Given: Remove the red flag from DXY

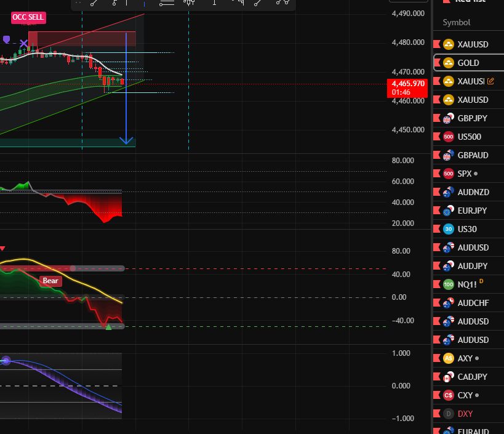Looking at the screenshot, I should [x=438, y=414].
